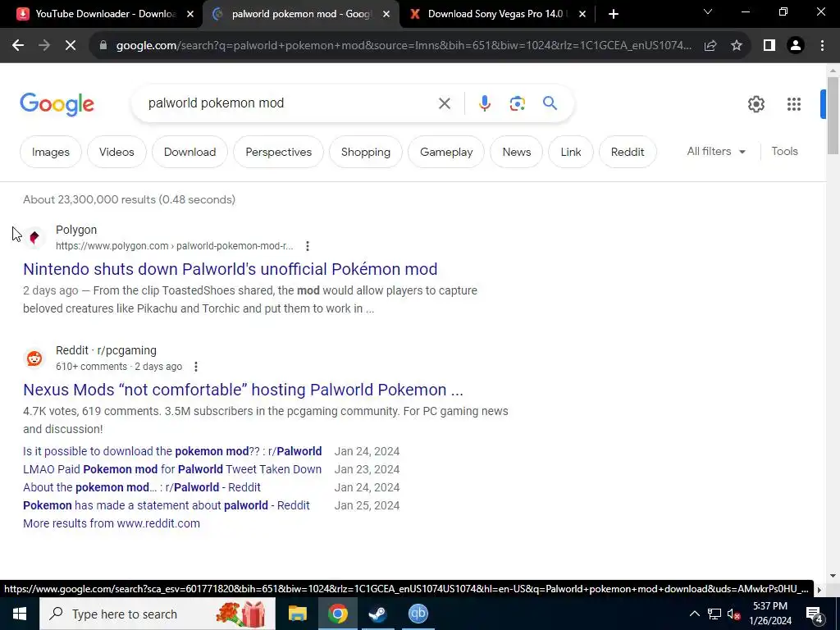Screen dimensions: 840x630
Task: Click the Chrome icon in the taskbar
Action: pos(337,614)
